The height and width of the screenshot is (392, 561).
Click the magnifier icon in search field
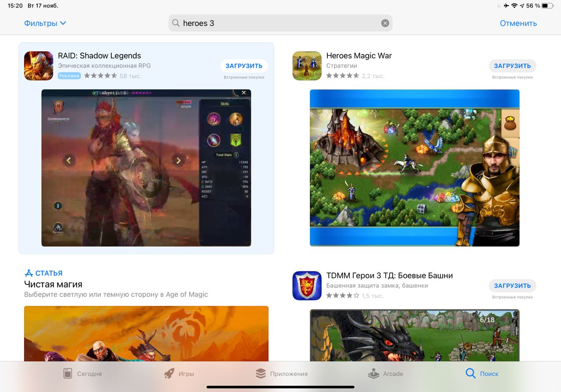pos(176,23)
